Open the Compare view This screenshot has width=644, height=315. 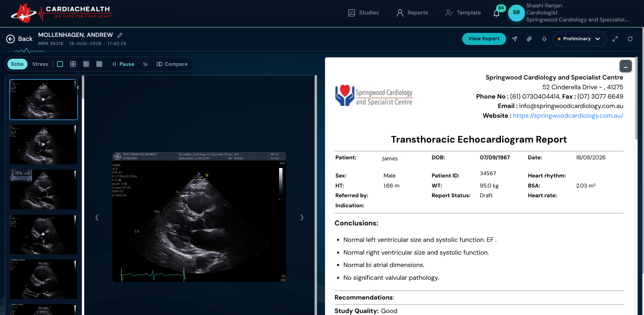172,64
